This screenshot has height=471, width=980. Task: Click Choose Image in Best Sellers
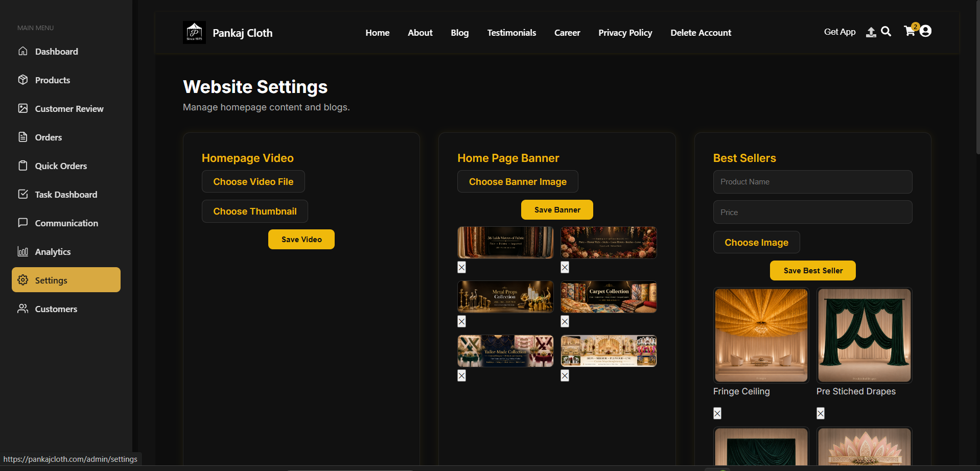(x=757, y=242)
